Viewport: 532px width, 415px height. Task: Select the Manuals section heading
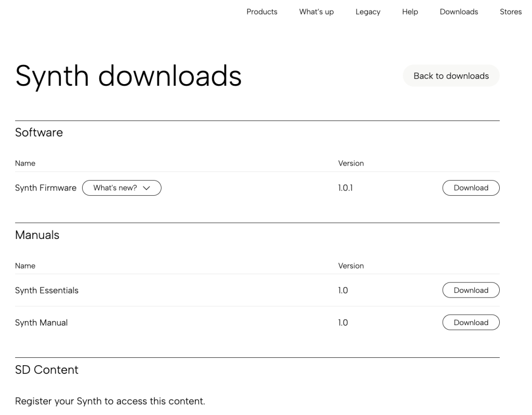(36, 235)
